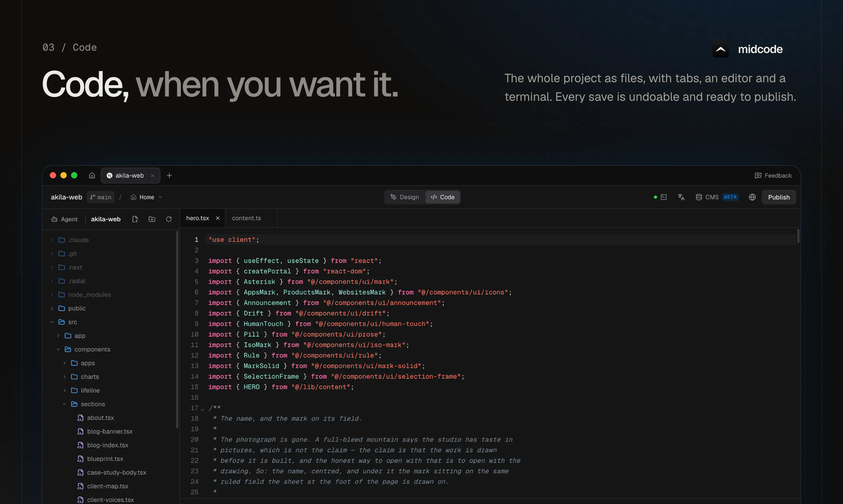
Task: Click line number 15 in gutter
Action: click(194, 387)
